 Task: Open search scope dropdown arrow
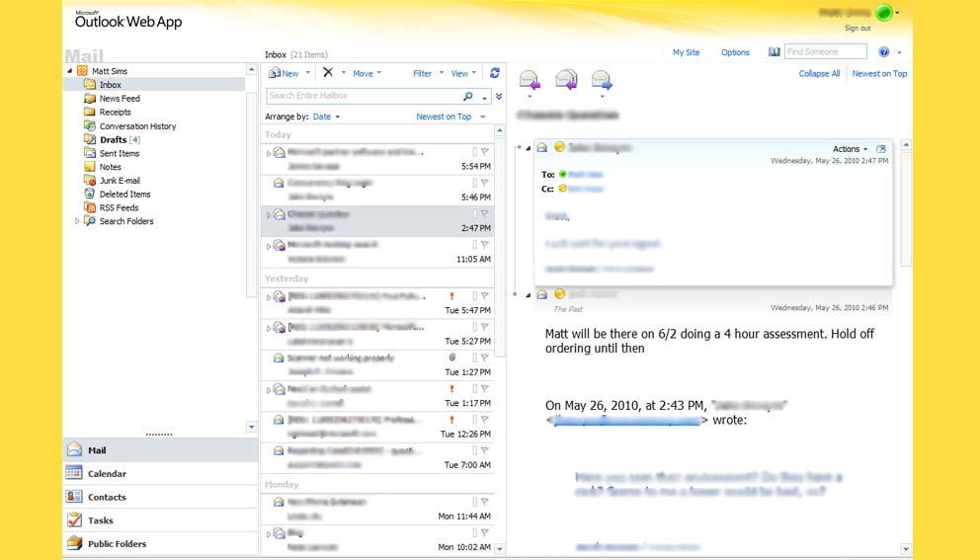coord(484,98)
